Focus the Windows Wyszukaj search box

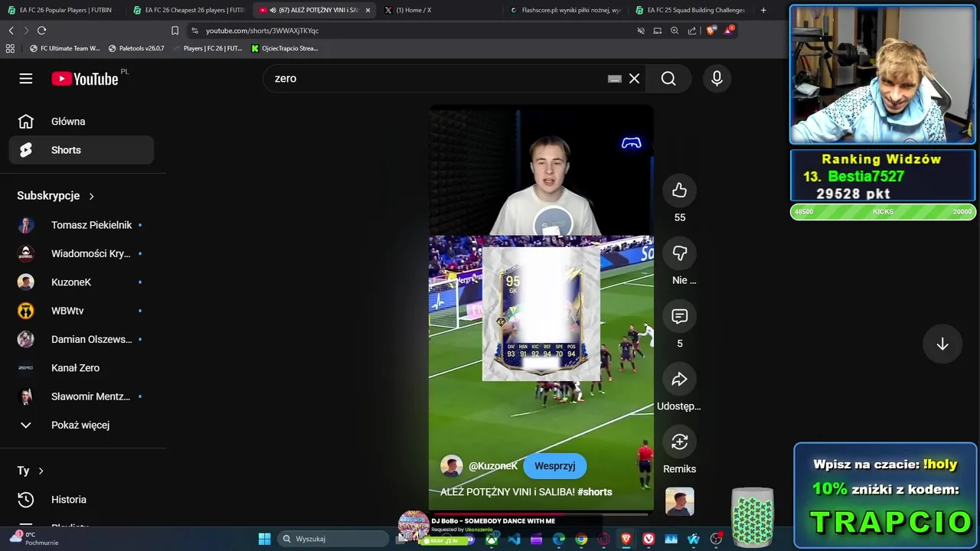tap(333, 539)
